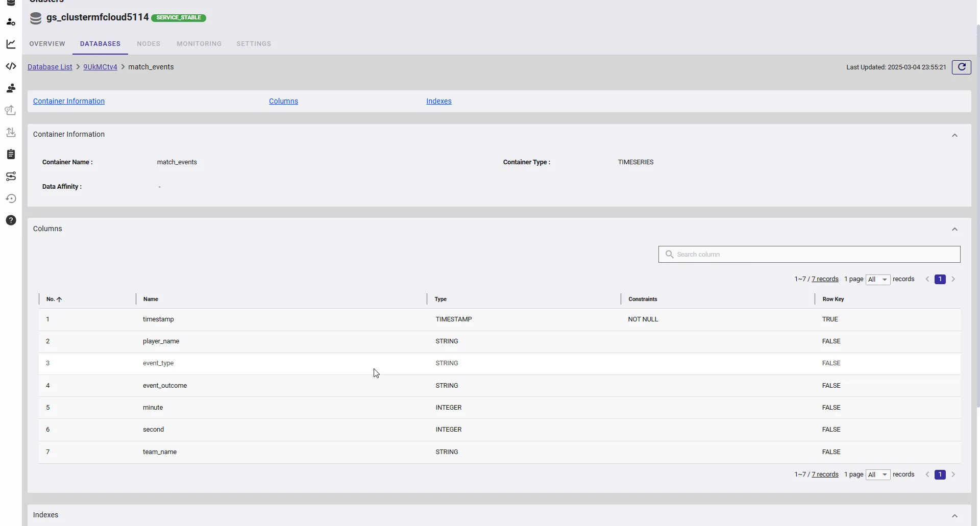Click the Search column input field
The height and width of the screenshot is (526, 980).
pyautogui.click(x=815, y=255)
